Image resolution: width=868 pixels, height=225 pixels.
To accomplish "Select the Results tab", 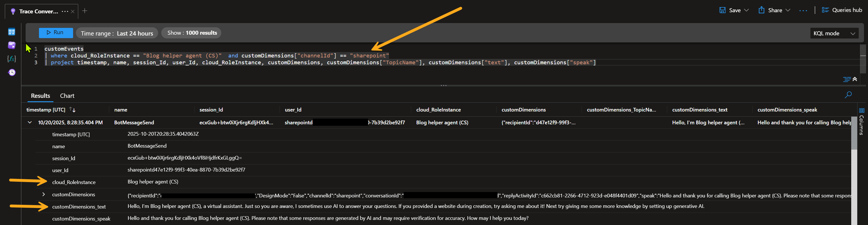I will [40, 96].
